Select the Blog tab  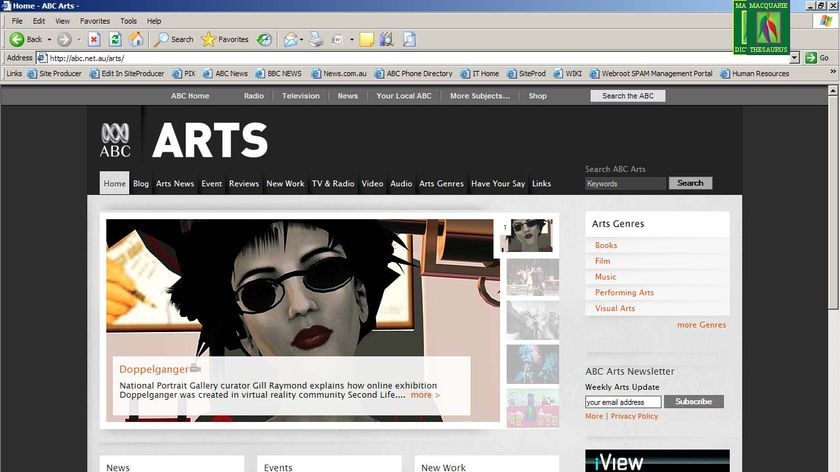click(141, 183)
